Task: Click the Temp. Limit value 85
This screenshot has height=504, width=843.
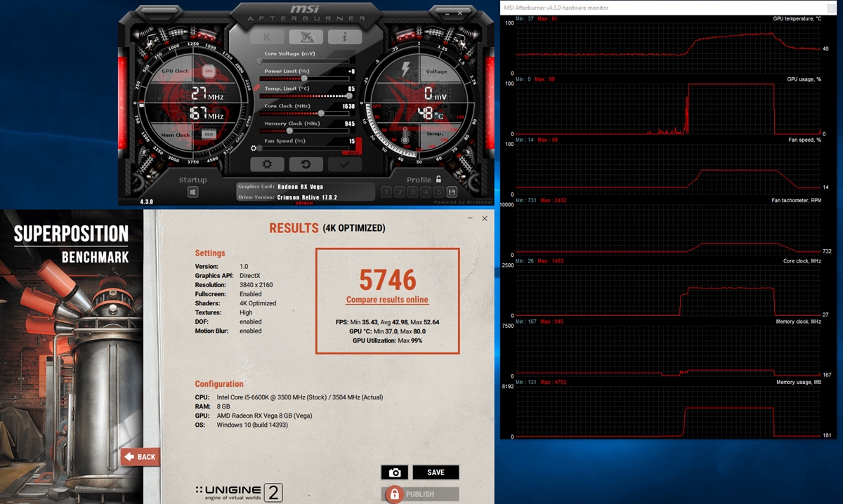Action: (x=351, y=88)
